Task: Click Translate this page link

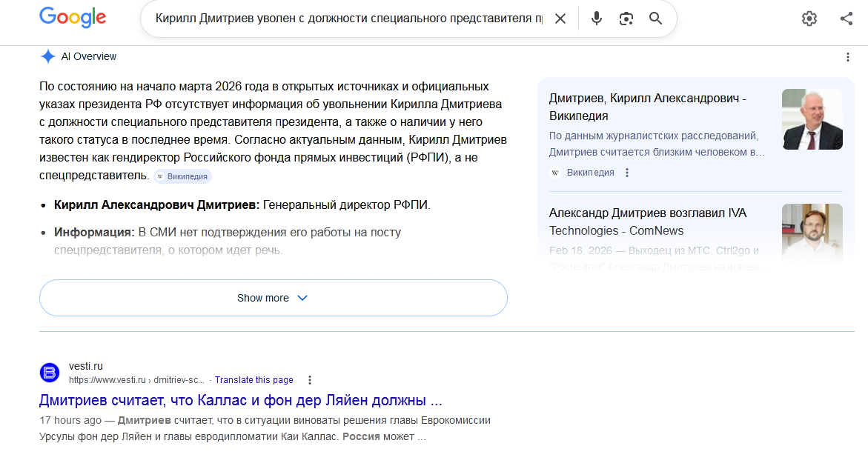Action: click(x=254, y=380)
